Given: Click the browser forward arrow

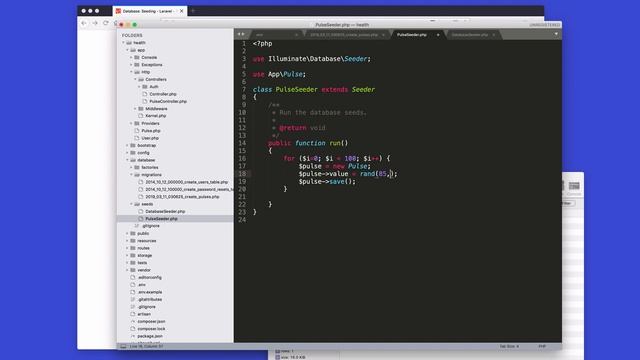Looking at the screenshot, I should [x=95, y=23].
